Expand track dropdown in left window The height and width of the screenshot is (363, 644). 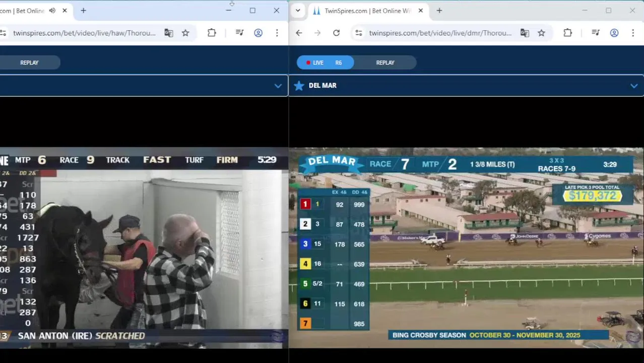[x=278, y=86]
